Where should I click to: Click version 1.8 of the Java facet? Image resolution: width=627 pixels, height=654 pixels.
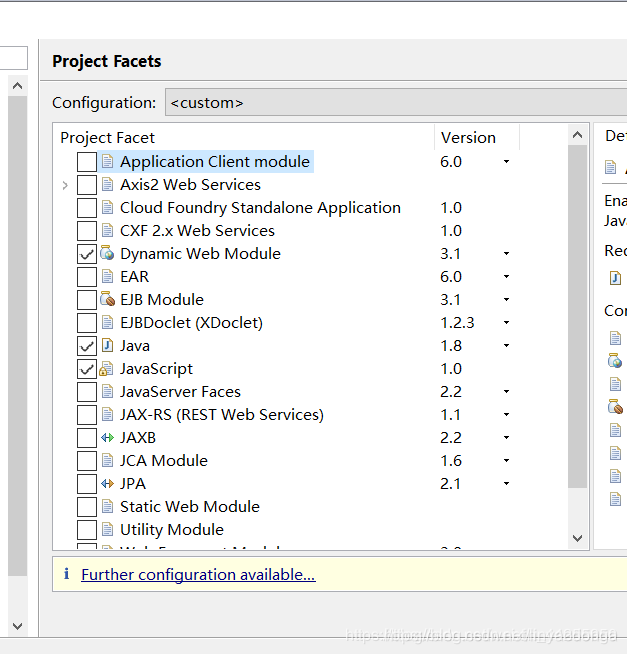coord(451,345)
